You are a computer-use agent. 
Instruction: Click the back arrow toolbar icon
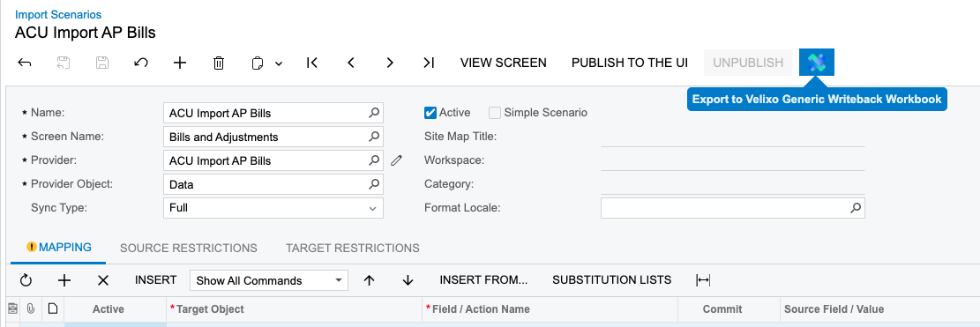tap(25, 63)
